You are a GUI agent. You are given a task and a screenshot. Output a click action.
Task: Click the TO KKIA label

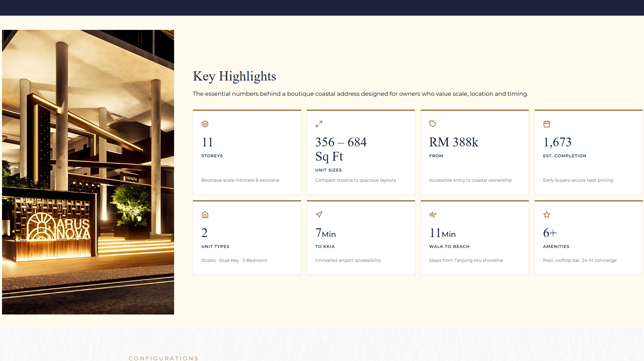click(325, 247)
